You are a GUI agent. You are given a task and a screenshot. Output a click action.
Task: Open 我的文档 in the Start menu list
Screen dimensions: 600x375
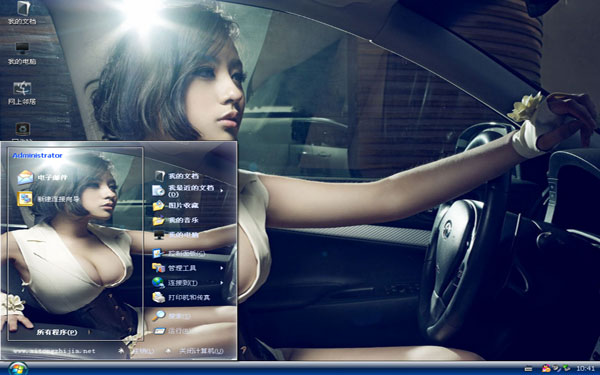(x=177, y=176)
